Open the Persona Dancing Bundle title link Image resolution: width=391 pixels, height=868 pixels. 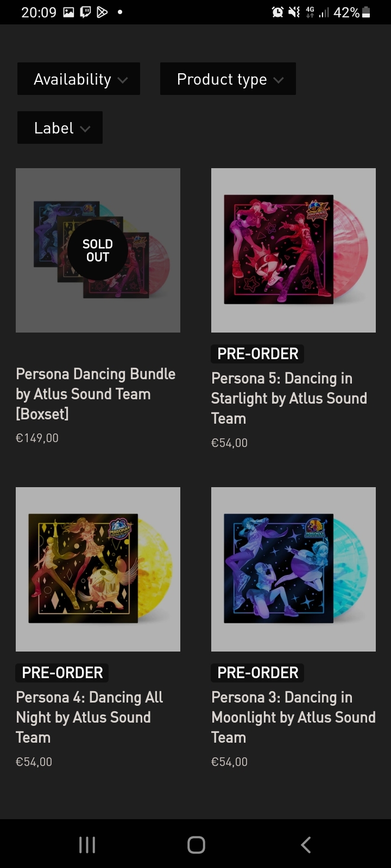96,394
